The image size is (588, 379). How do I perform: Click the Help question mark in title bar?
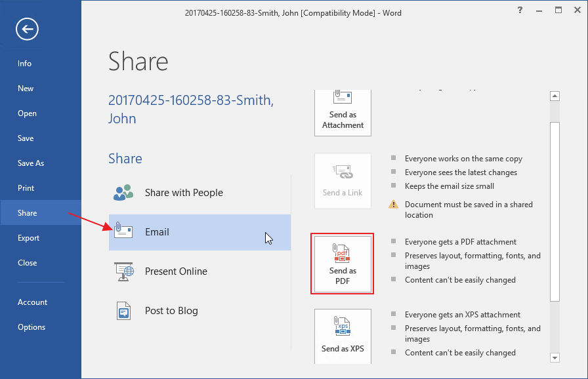click(x=520, y=10)
